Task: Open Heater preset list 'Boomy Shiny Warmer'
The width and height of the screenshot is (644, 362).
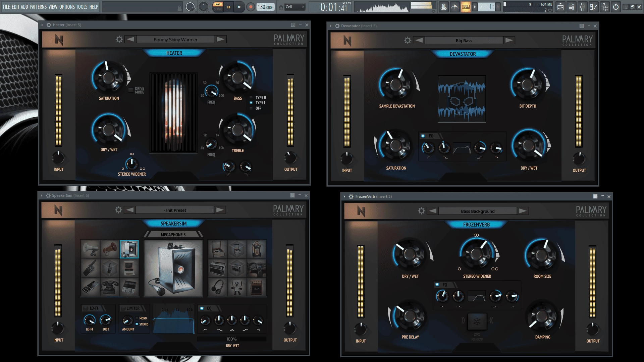Action: point(175,40)
